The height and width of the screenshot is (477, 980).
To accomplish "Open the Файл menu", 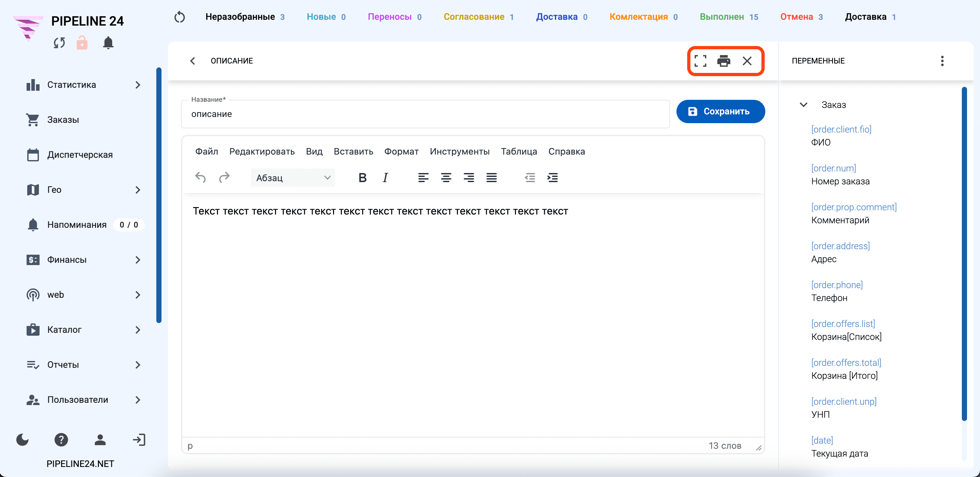I will tap(207, 151).
